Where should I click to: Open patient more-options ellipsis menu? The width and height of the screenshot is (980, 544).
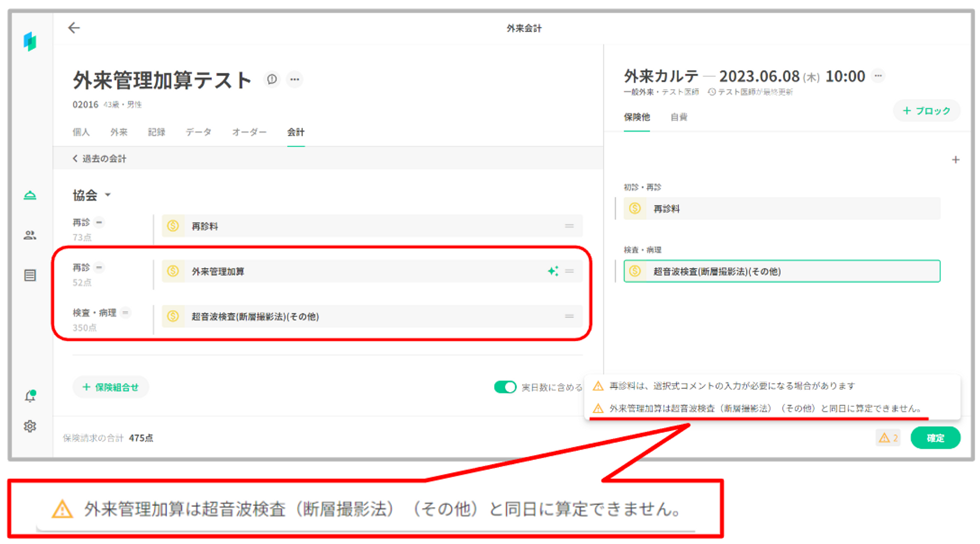click(x=294, y=79)
